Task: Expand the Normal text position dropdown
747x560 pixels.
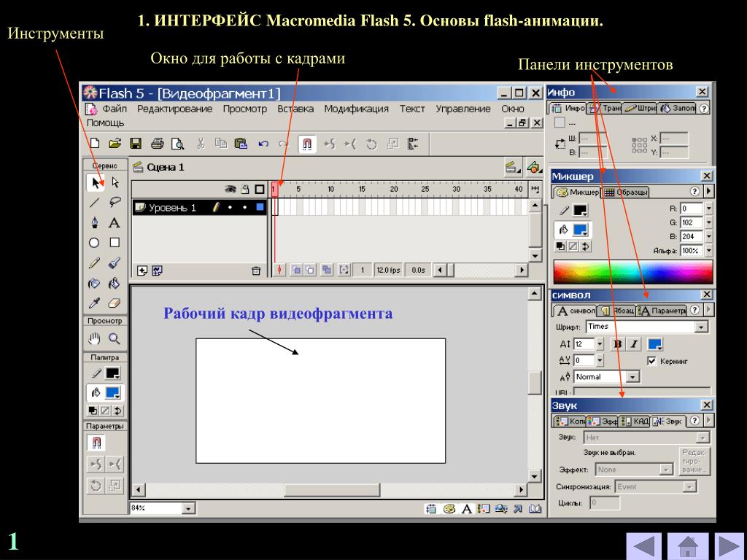Action: pos(632,377)
